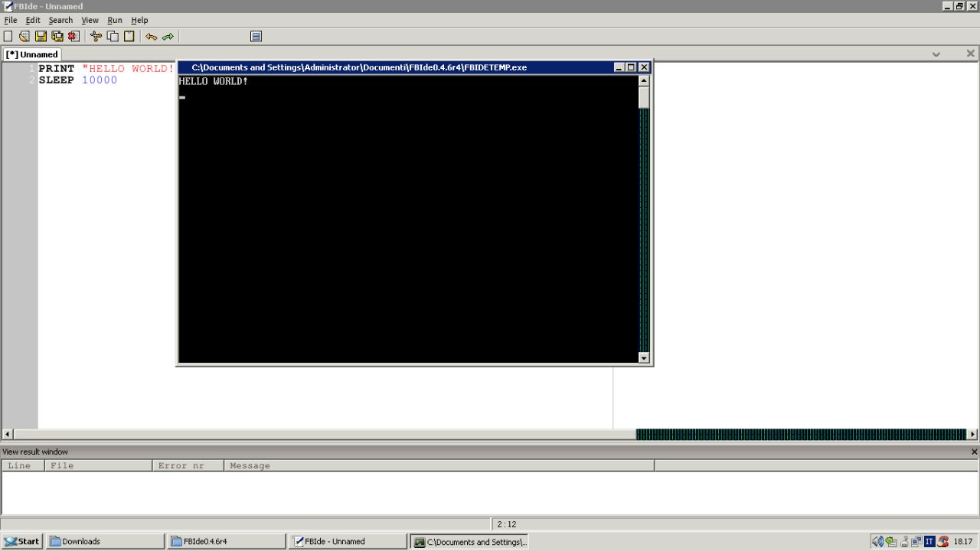Close the FBIDETEMP.exe console window
Image resolution: width=980 pixels, height=551 pixels.
point(644,67)
